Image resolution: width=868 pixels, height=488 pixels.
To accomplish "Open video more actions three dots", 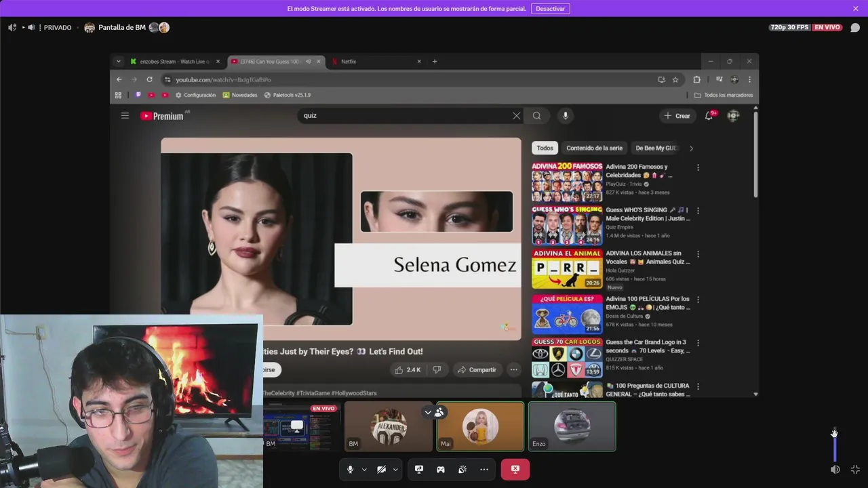I will pos(514,369).
